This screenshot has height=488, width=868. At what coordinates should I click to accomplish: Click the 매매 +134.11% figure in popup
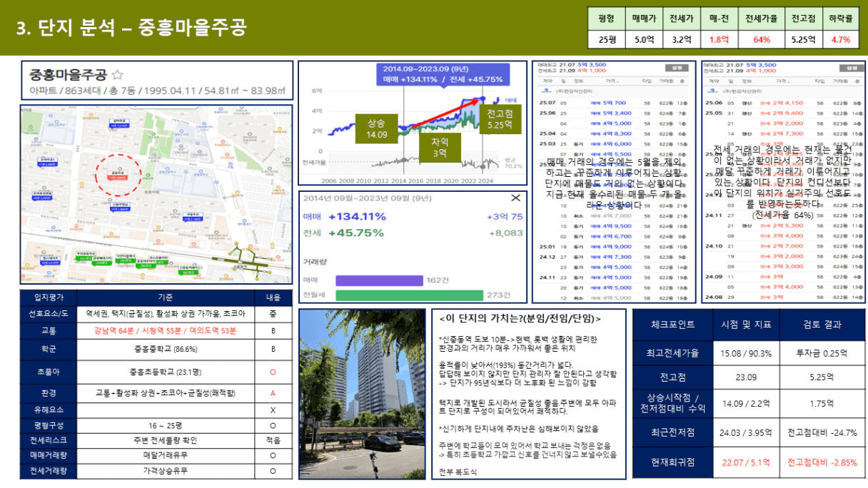357,216
